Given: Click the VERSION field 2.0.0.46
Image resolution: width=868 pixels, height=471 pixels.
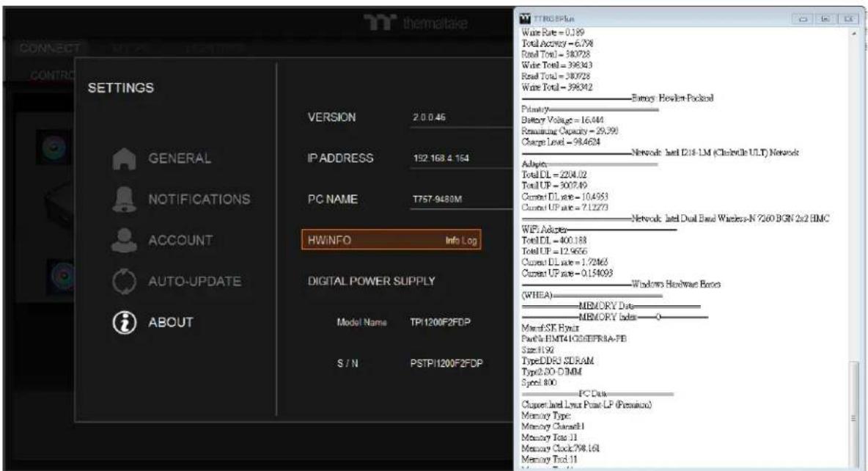Looking at the screenshot, I should (462, 117).
